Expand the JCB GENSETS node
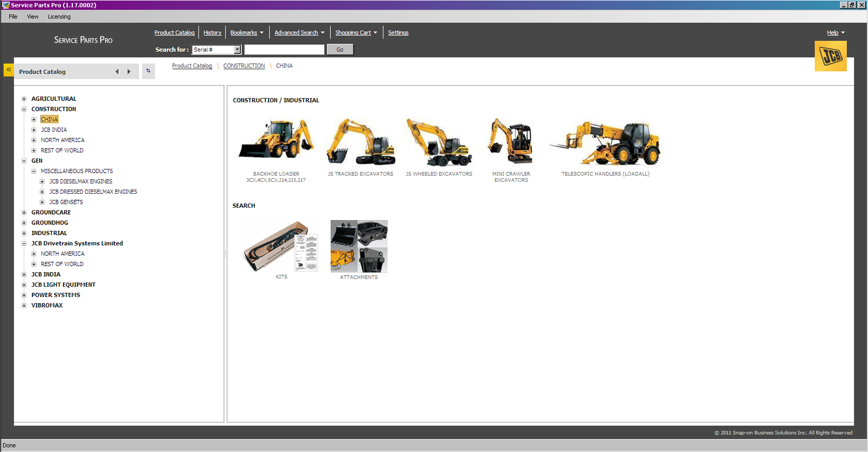The width and height of the screenshot is (868, 452). point(42,202)
